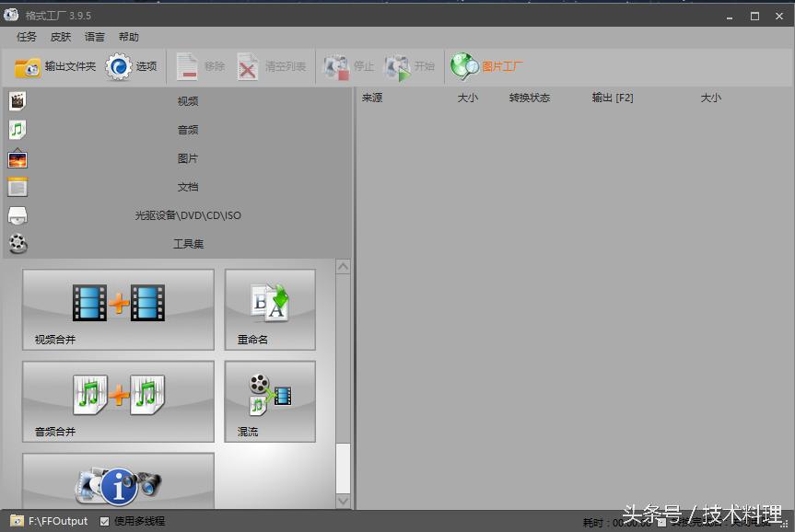Expand the 音频 category section

click(187, 130)
